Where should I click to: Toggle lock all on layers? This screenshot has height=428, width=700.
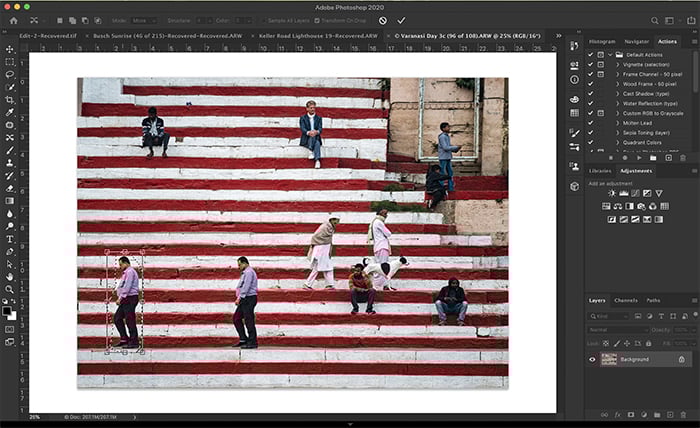pos(648,343)
